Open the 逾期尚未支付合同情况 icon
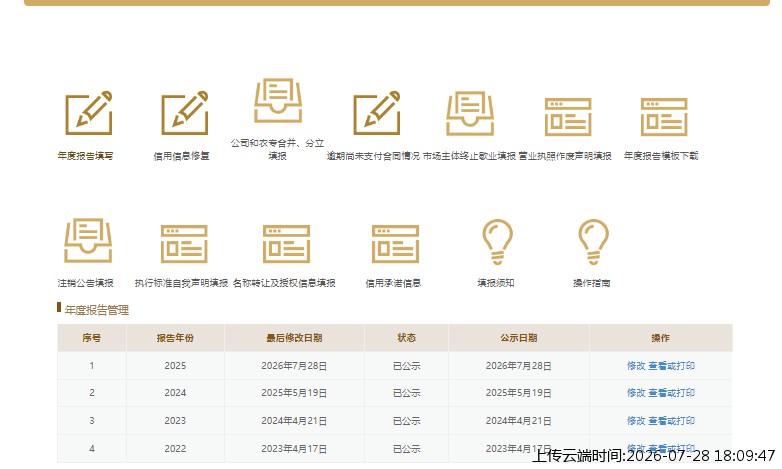 pos(377,113)
